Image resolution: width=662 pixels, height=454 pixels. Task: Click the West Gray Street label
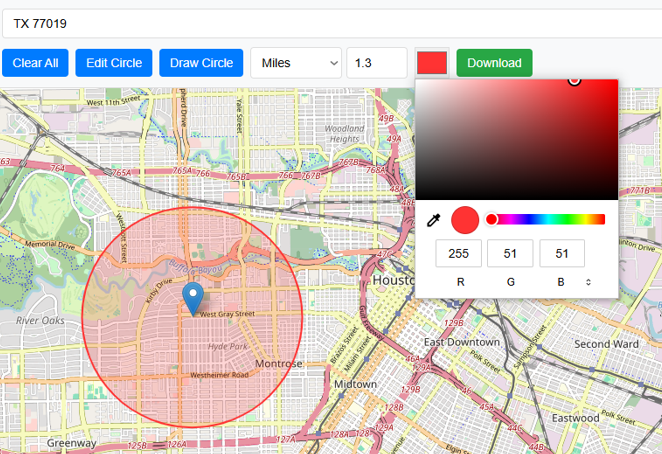tap(227, 314)
